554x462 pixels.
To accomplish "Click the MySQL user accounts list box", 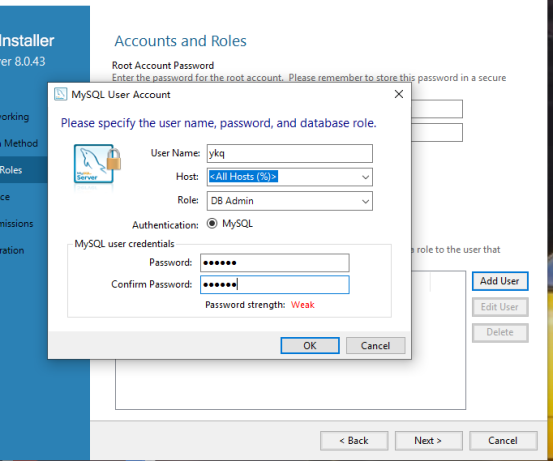I will click(290, 384).
